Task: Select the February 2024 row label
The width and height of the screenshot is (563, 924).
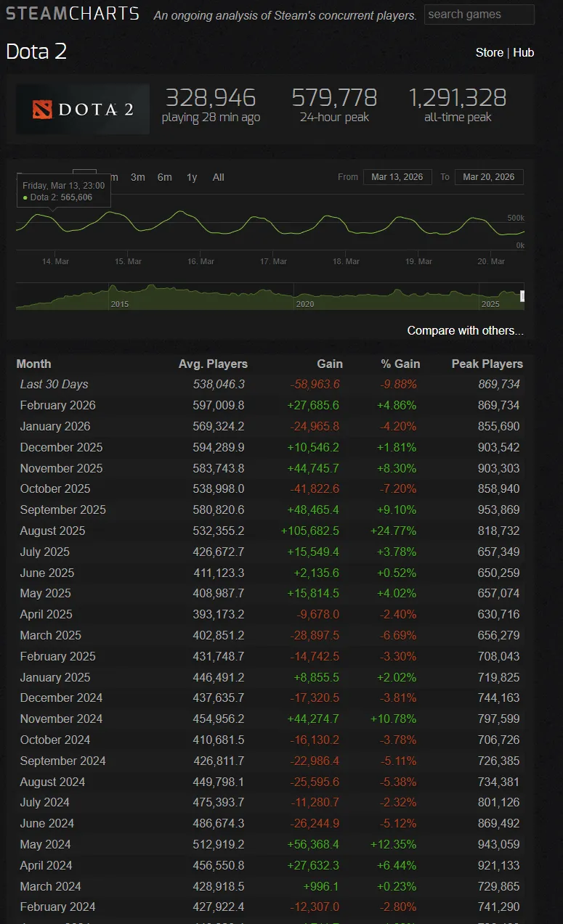Action: [58, 907]
